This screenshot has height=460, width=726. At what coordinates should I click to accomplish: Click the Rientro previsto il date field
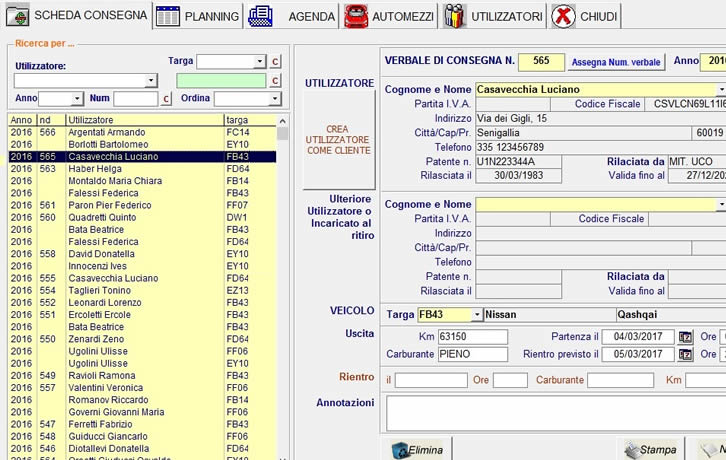pos(638,354)
